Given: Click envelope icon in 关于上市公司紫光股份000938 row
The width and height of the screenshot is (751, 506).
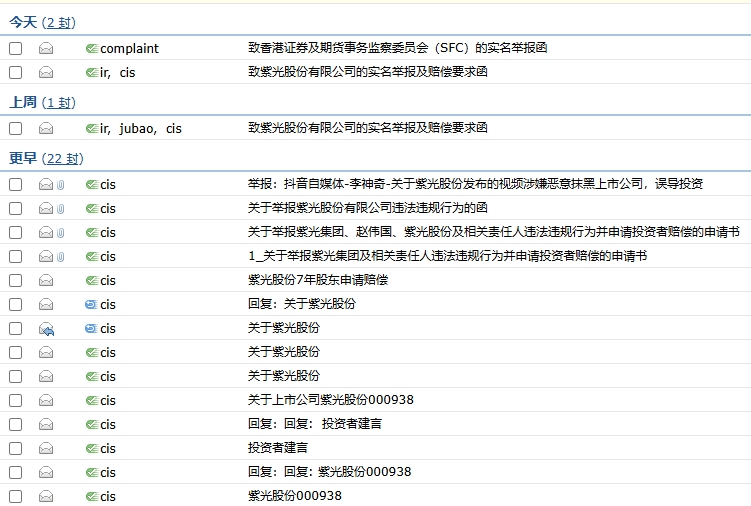Looking at the screenshot, I should pos(46,400).
